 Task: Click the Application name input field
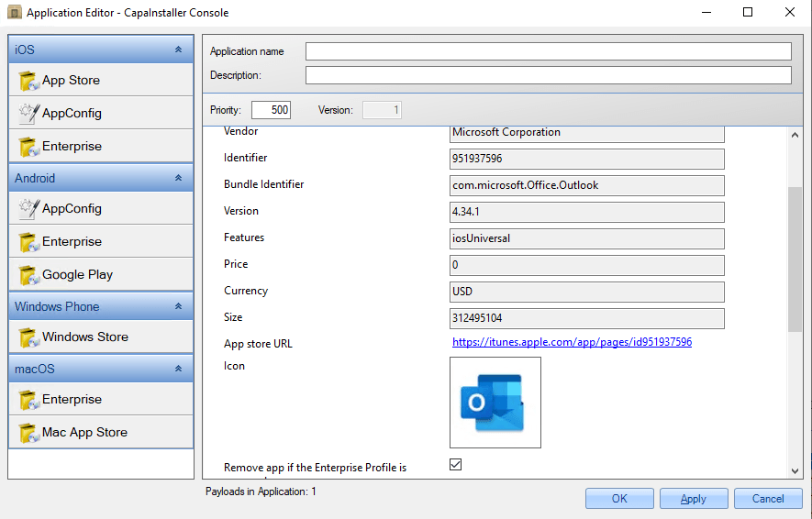(549, 51)
